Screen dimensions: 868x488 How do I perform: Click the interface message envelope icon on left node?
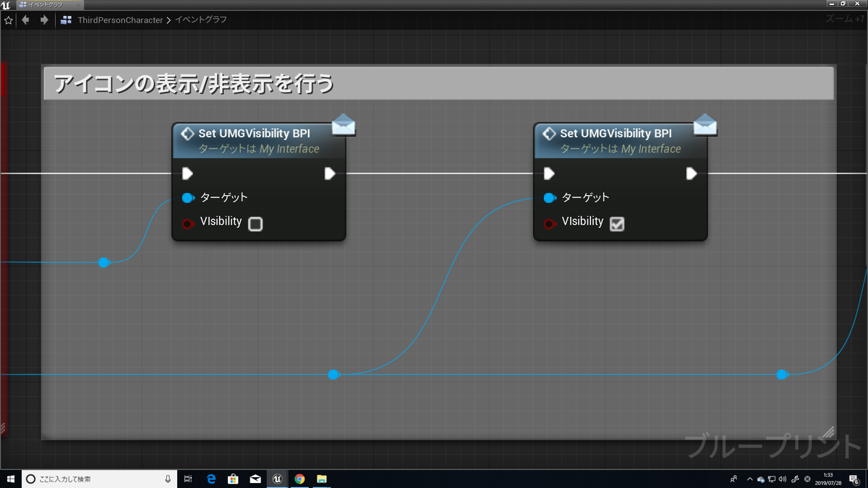click(x=344, y=124)
